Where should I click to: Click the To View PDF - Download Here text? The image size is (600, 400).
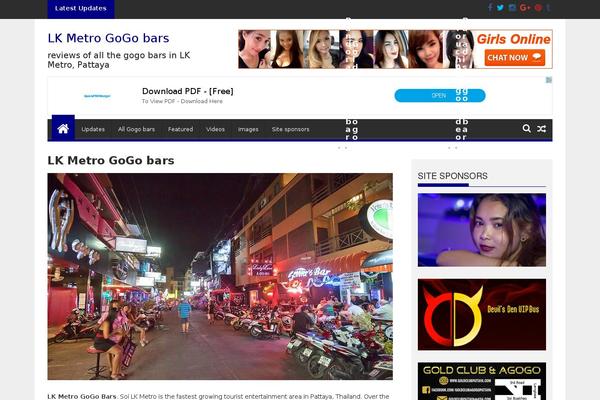(x=182, y=101)
